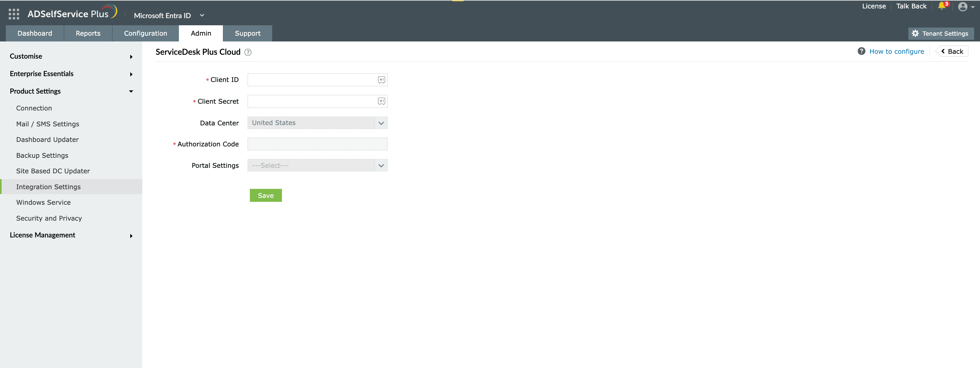Screen dimensions: 980x368
Task: Click the help icon beside ServiceDesk Plus Cloud
Action: click(x=248, y=52)
